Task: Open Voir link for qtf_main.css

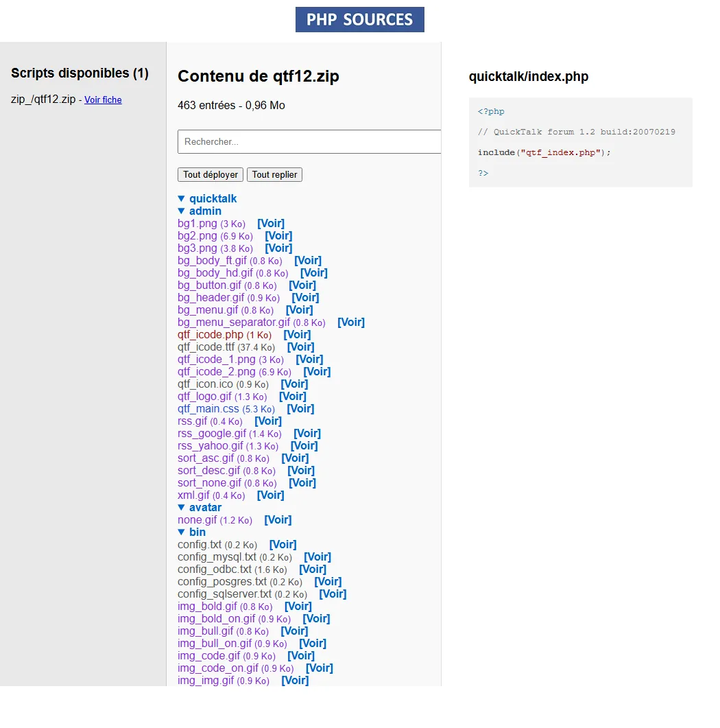Action: click(x=300, y=409)
